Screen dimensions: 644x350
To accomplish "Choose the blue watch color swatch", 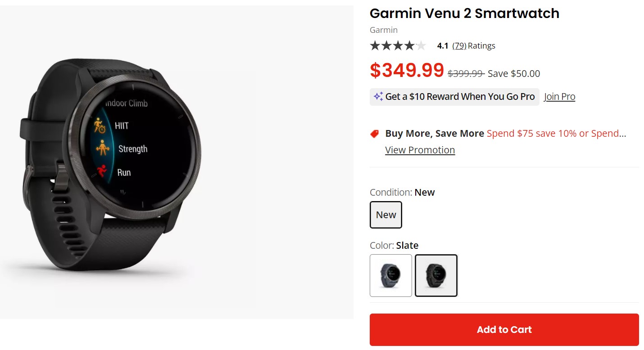I will tap(390, 275).
